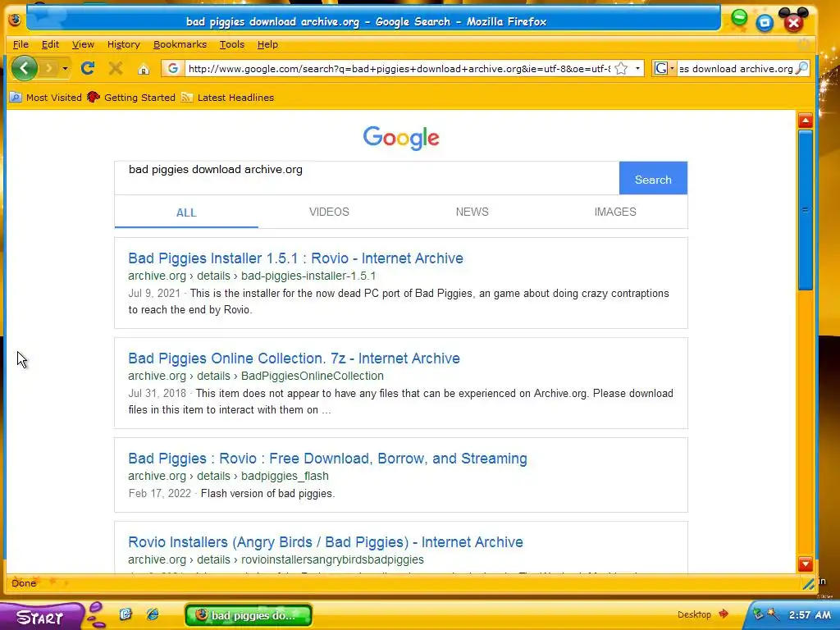
Task: Click the Jul 9, 2021 result date
Action: coord(154,294)
